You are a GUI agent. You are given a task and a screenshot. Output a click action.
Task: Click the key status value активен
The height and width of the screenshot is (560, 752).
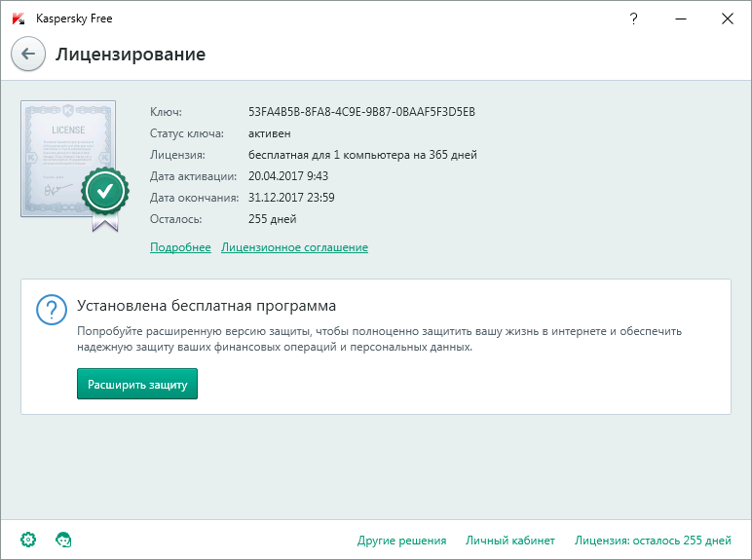pos(270,133)
